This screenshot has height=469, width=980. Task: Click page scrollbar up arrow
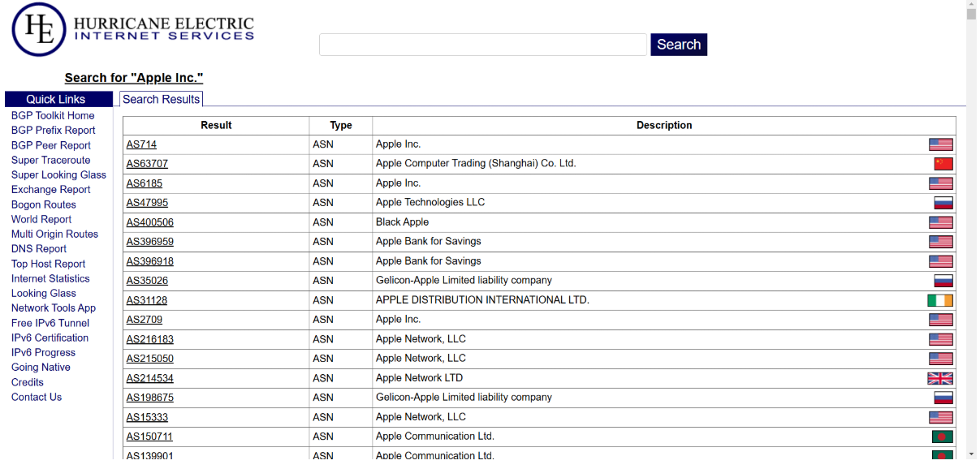click(972, 5)
